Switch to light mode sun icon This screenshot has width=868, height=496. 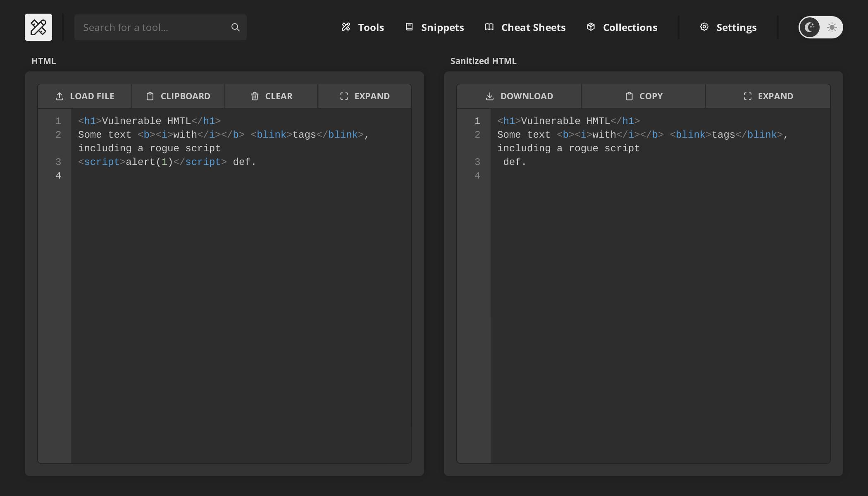click(x=832, y=27)
